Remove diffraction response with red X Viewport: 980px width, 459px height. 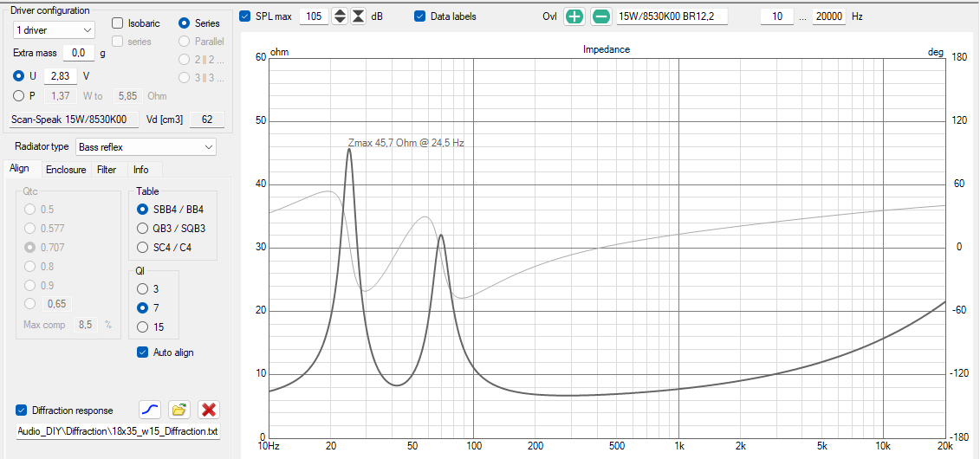click(210, 410)
